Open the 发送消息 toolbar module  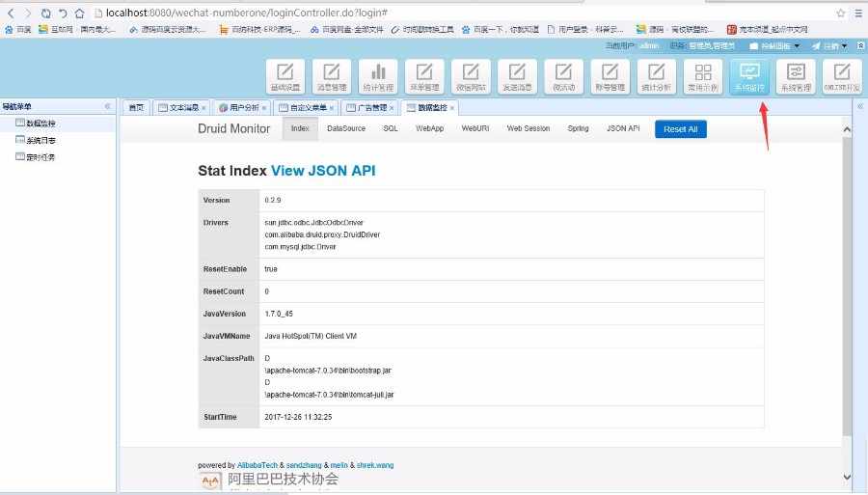point(517,76)
